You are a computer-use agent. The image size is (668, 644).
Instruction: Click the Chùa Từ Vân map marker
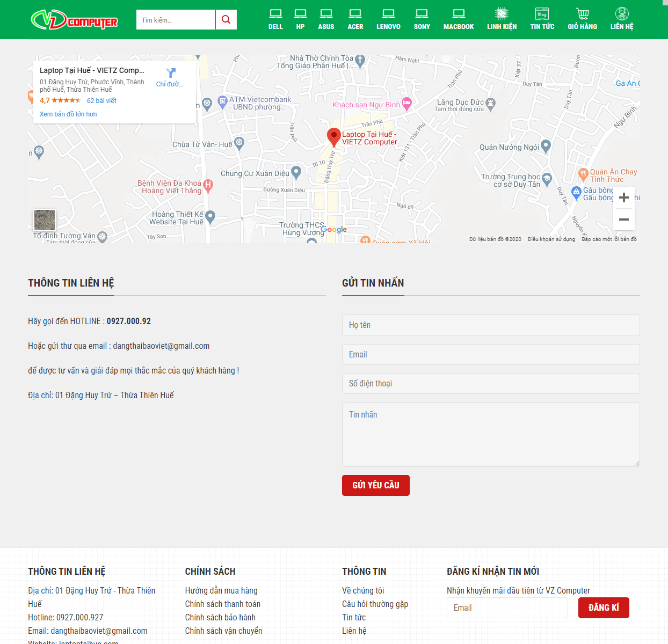239,143
